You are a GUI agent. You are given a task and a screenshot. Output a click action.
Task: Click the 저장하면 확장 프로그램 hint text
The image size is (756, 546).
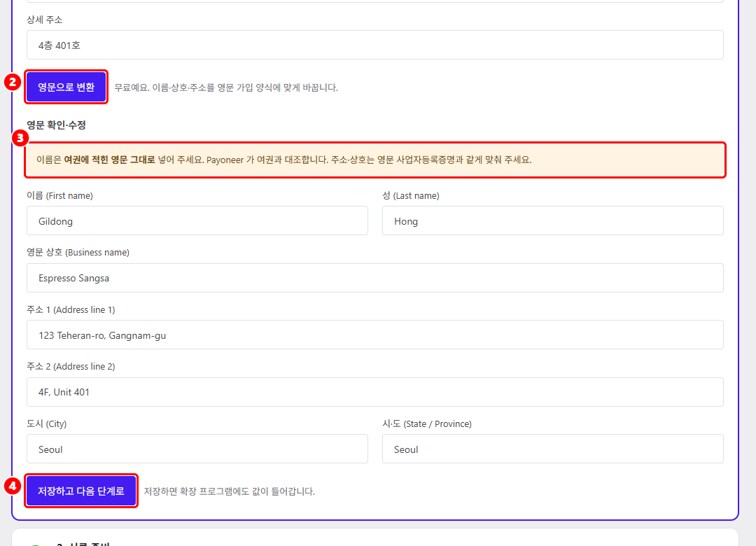229,491
